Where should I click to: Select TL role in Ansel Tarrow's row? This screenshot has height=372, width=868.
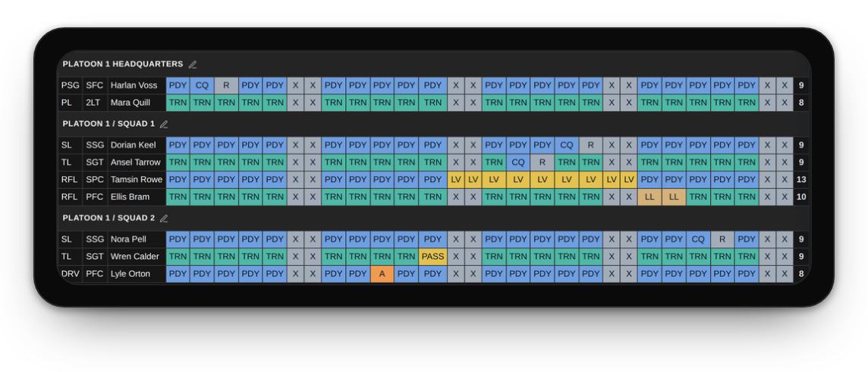[71, 162]
